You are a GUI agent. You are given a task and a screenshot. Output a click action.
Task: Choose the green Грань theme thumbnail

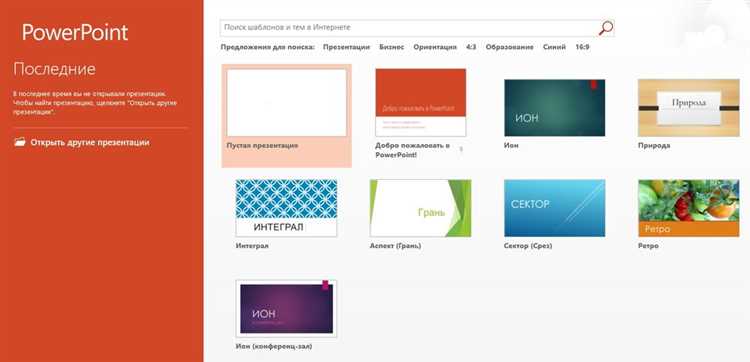click(x=420, y=208)
